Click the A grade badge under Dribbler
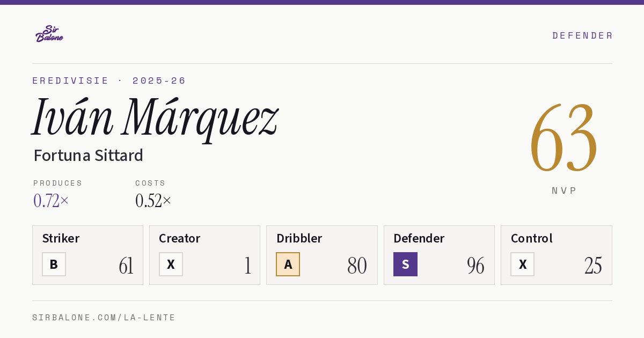 [x=288, y=264]
